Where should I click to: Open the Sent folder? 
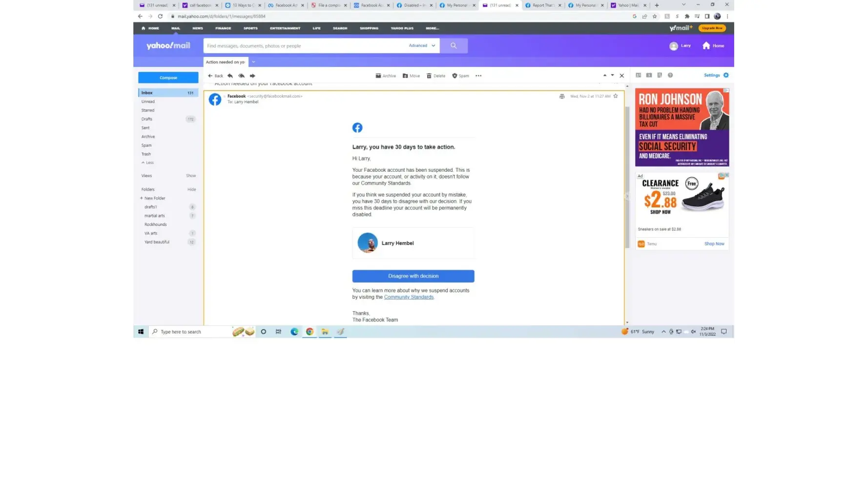tap(145, 128)
